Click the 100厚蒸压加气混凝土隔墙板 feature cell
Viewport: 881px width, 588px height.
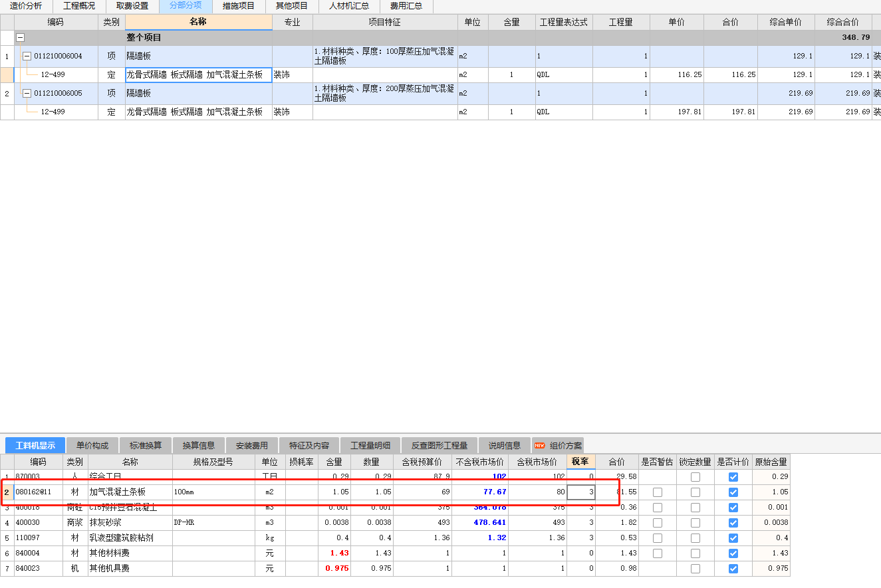click(x=385, y=56)
